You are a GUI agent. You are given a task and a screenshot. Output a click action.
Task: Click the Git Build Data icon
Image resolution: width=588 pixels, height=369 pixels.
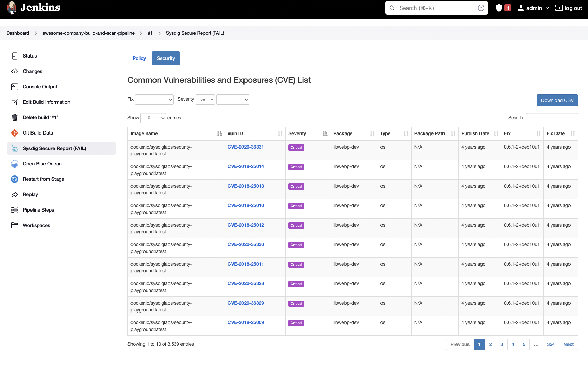(15, 133)
